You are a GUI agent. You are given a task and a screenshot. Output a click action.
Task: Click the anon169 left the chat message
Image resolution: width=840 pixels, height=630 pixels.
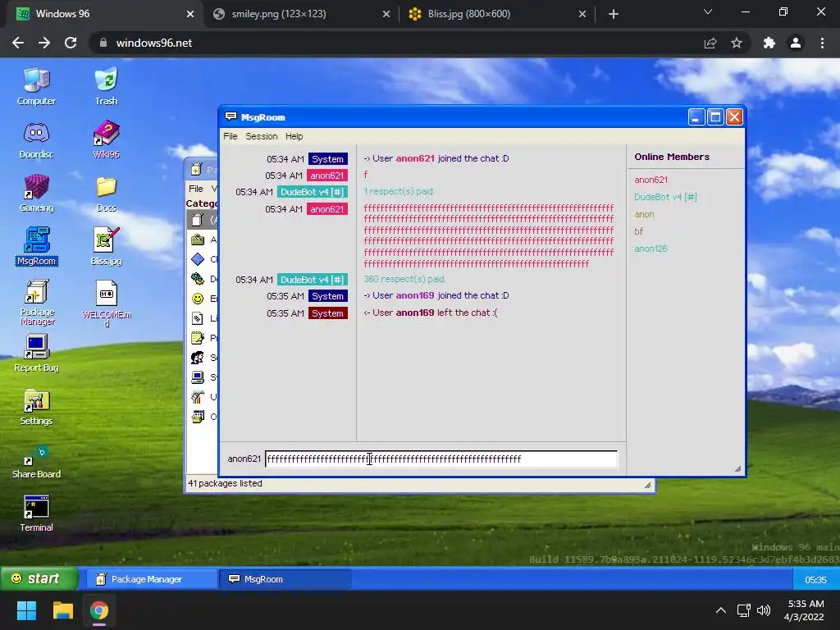click(430, 313)
